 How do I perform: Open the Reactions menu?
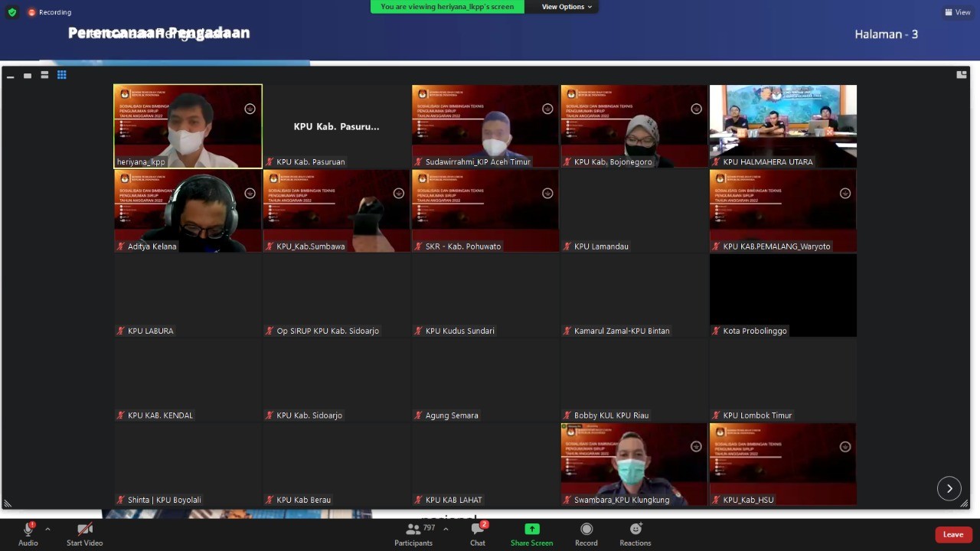coord(635,533)
